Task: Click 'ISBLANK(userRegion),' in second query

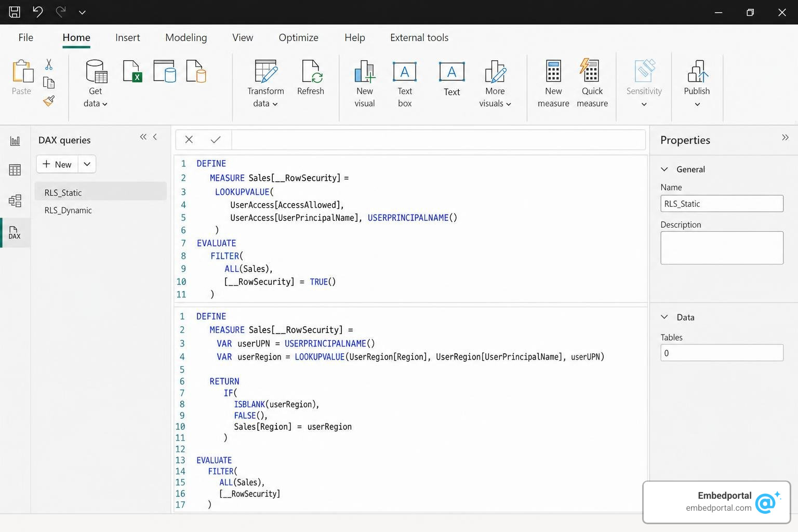Action: click(276, 404)
